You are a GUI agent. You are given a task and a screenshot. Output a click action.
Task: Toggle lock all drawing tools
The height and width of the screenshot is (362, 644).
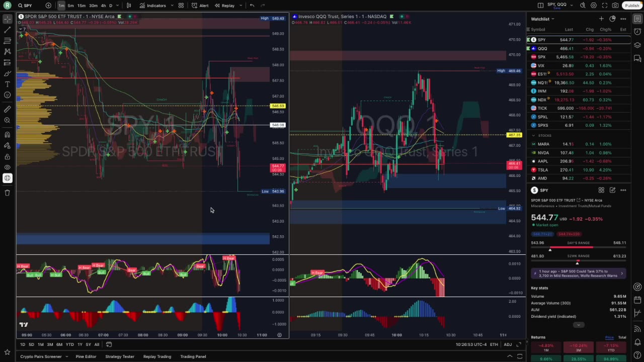point(7,156)
